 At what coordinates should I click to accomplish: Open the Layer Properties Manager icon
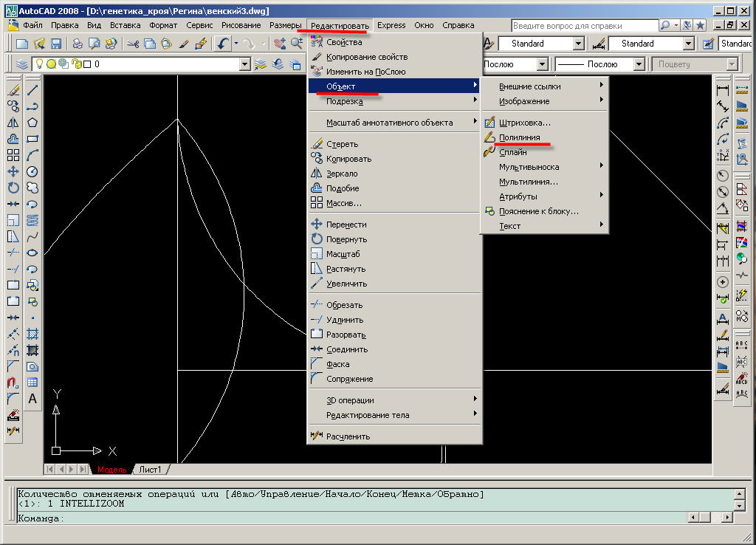tap(21, 64)
